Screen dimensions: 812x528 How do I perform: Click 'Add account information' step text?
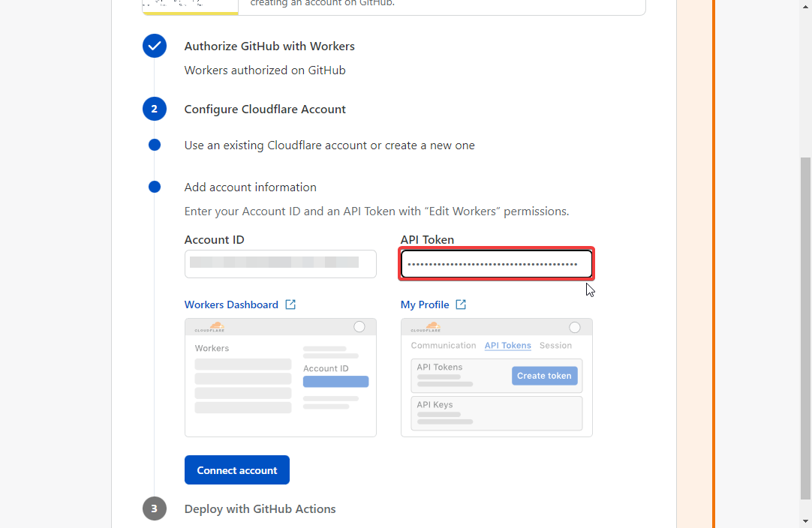[250, 187]
